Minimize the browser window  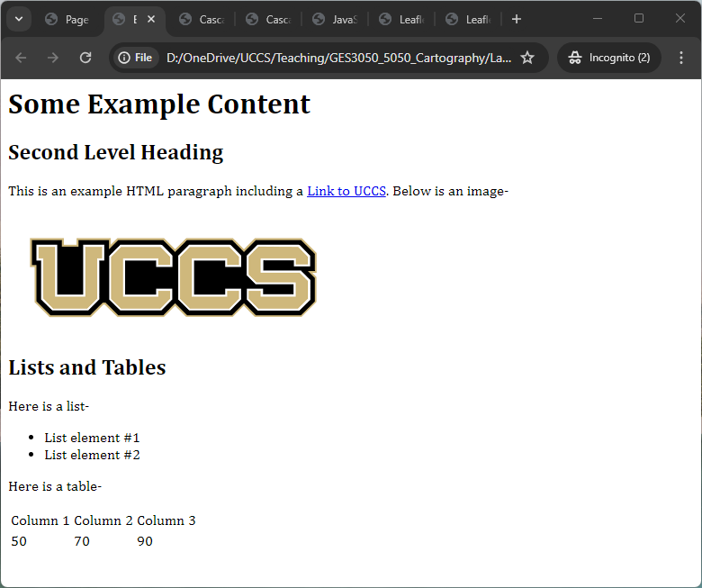coord(598,18)
